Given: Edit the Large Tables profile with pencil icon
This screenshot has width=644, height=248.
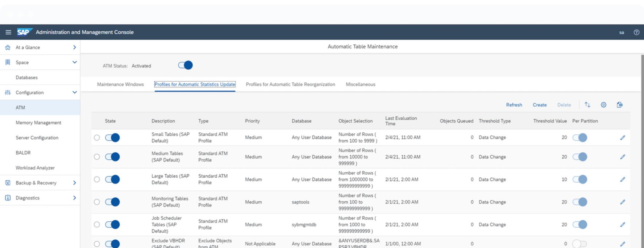Looking at the screenshot, I should pyautogui.click(x=622, y=179).
